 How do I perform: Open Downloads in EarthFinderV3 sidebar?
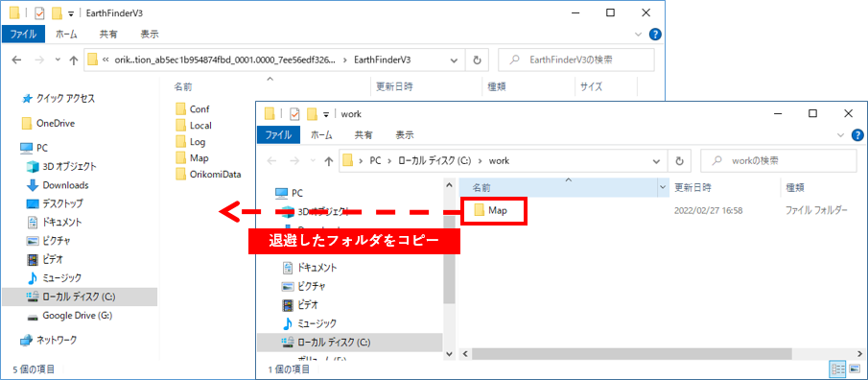[x=59, y=185]
